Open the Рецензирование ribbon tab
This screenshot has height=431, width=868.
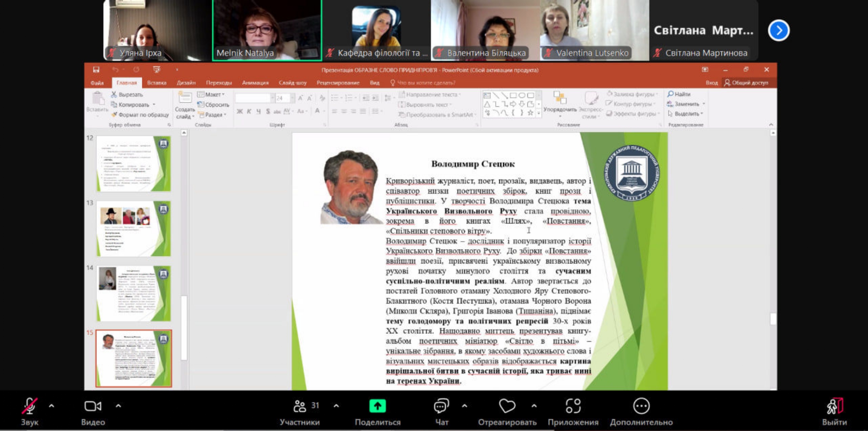(338, 83)
